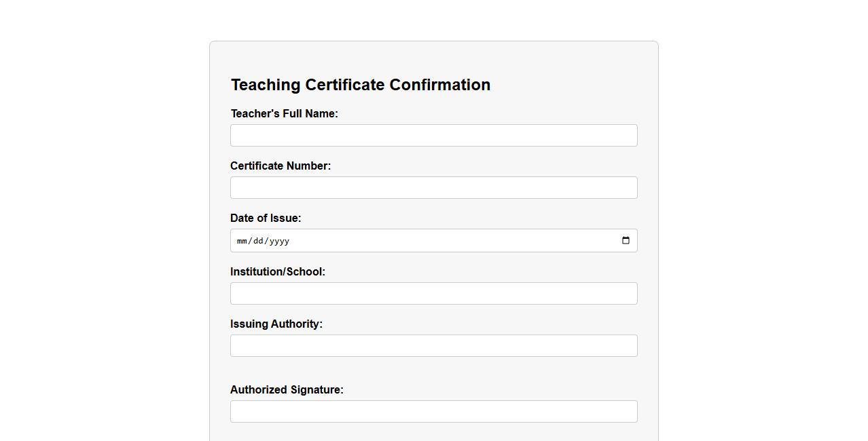The height and width of the screenshot is (441, 868).
Task: Click the "Institution/School:" label
Action: coord(278,271)
